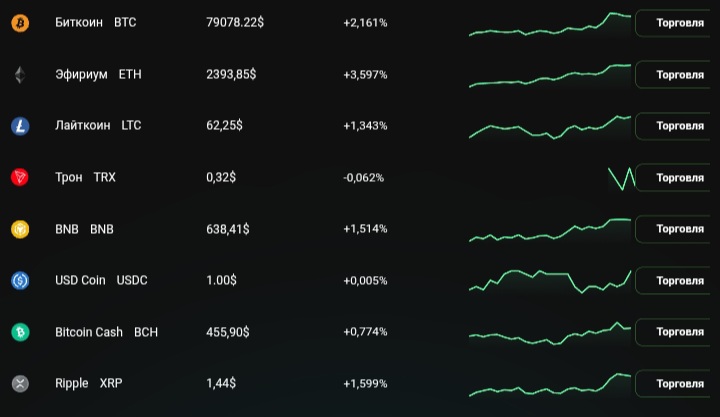
Task: Open trading for Litecoin row
Action: click(679, 126)
